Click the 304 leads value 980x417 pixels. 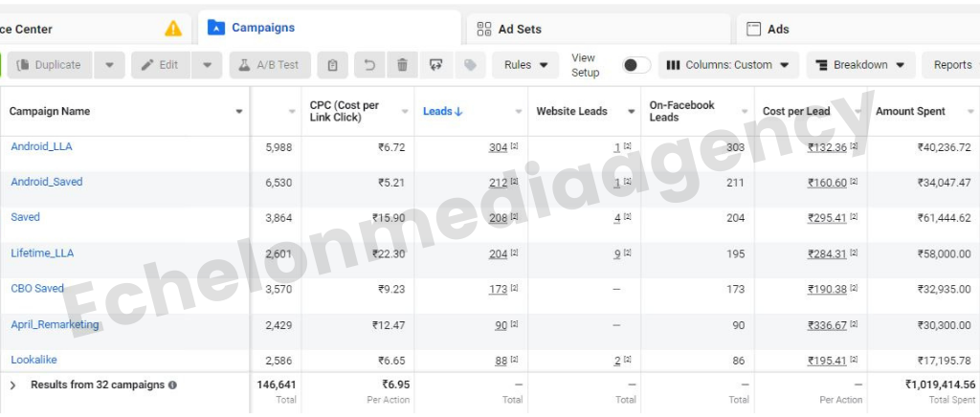(x=498, y=147)
